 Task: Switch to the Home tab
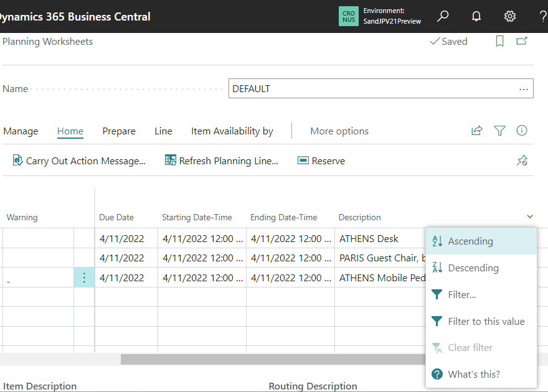[70, 131]
